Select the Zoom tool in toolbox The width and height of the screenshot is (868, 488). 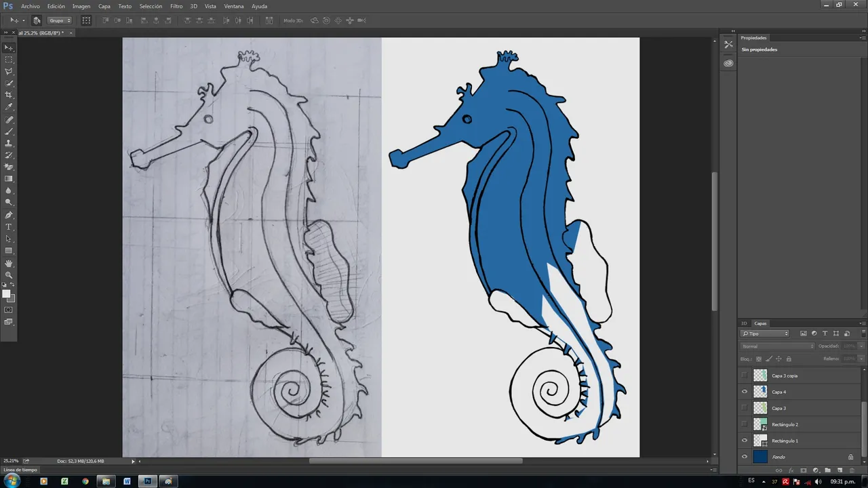9,274
